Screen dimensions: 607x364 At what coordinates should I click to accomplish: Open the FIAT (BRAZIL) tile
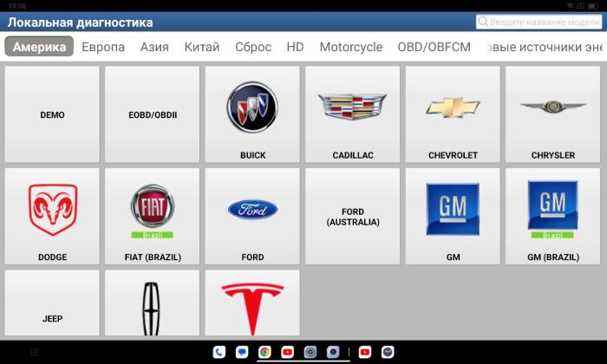(x=152, y=217)
